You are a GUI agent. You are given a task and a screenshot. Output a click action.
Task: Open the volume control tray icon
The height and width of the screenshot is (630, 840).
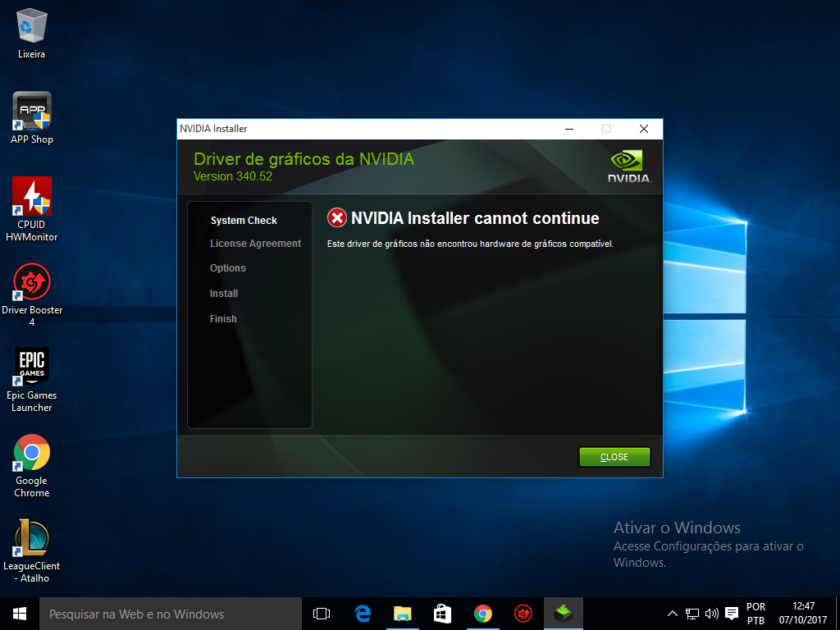click(x=711, y=614)
